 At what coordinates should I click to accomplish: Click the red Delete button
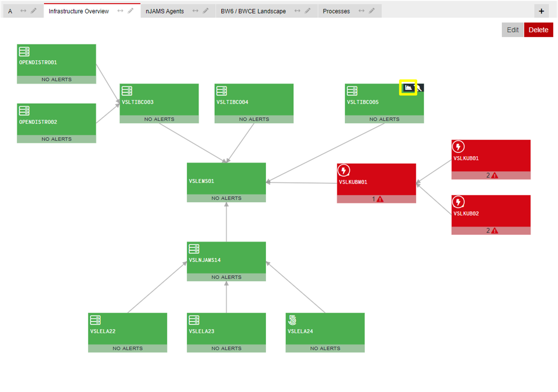[x=539, y=30]
